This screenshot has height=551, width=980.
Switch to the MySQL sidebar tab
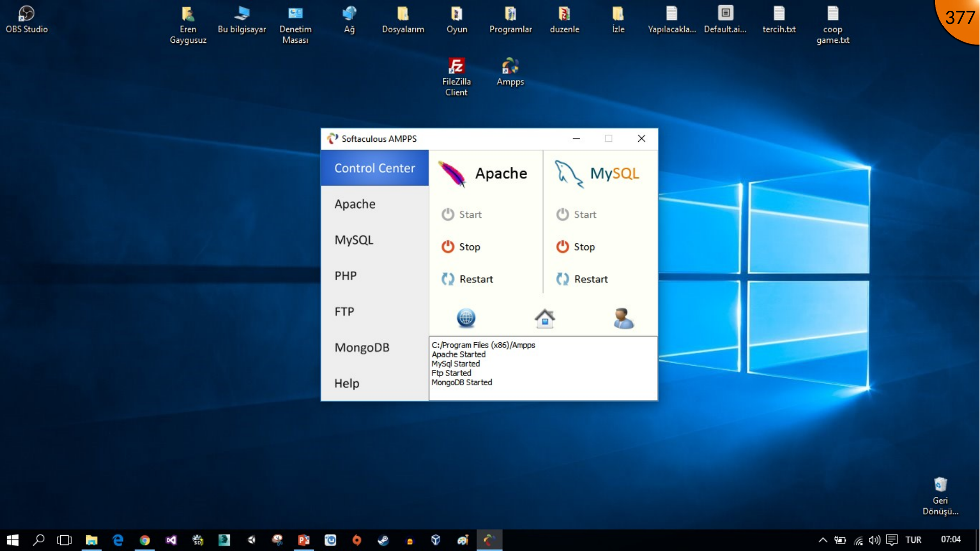(374, 239)
